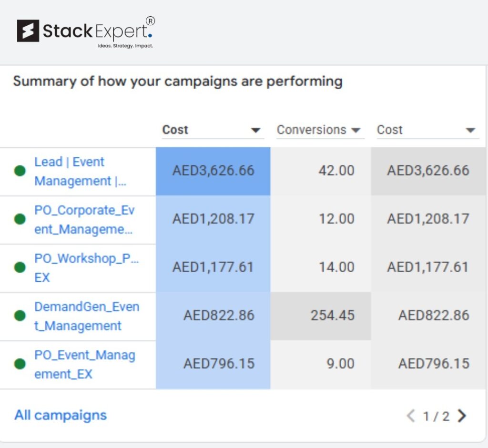Click the green status dot next to PO_Workshop_P campaign
This screenshot has height=448, width=488.
pyautogui.click(x=20, y=267)
